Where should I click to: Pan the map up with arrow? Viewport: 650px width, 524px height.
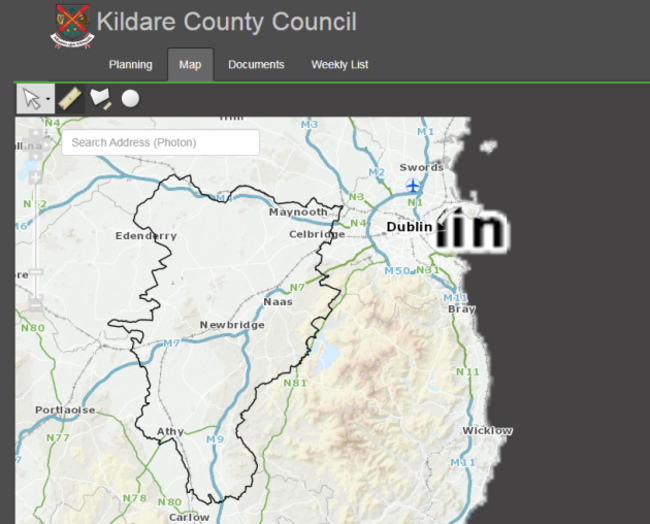(36, 133)
